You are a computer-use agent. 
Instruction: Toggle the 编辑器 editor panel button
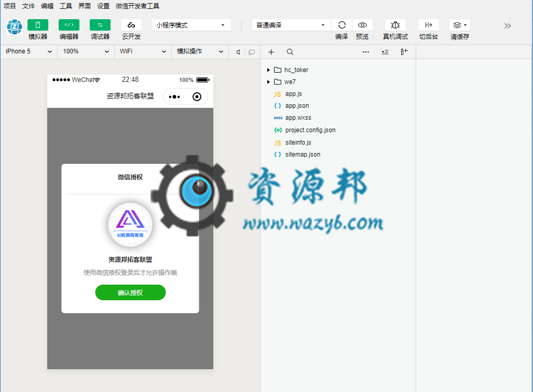pos(69,25)
